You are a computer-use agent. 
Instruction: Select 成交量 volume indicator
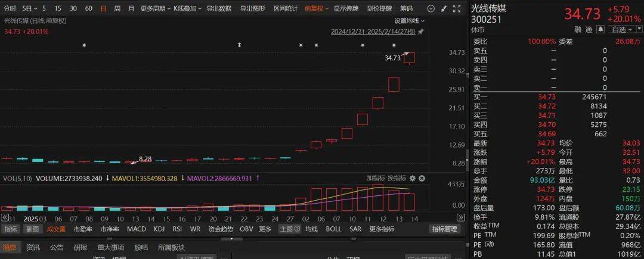tap(56, 229)
